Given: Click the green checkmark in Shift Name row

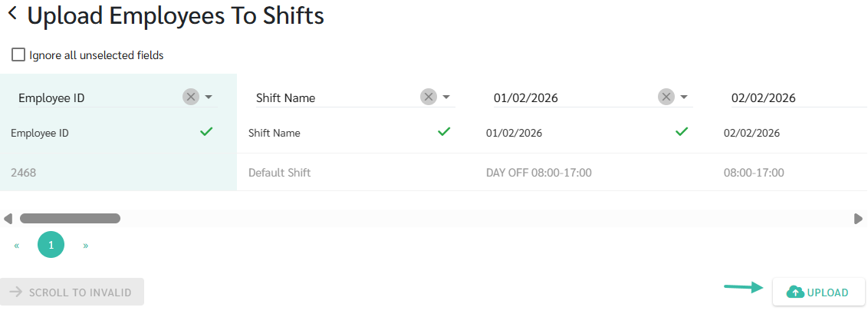Looking at the screenshot, I should [x=443, y=132].
